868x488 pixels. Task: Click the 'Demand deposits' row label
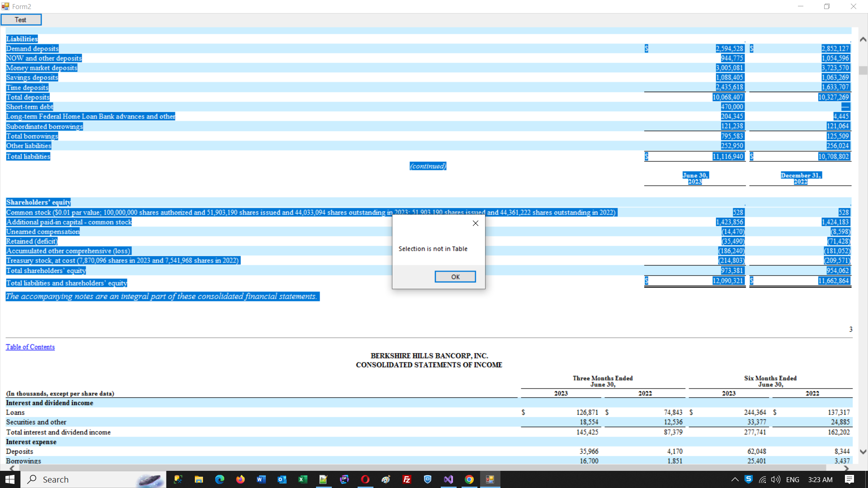pos(32,49)
